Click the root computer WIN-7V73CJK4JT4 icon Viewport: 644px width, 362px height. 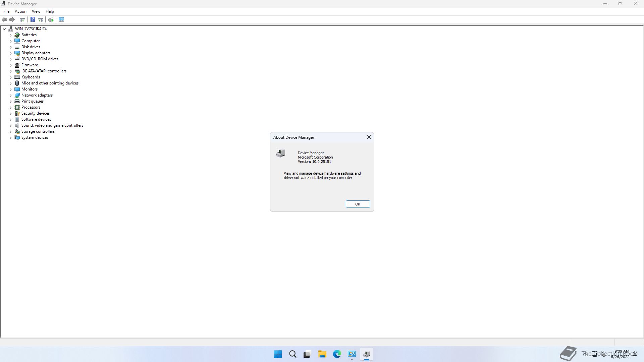coord(11,29)
